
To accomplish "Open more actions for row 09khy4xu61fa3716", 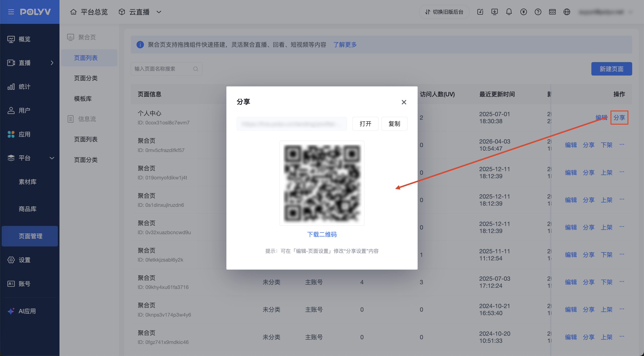I will pos(622,282).
